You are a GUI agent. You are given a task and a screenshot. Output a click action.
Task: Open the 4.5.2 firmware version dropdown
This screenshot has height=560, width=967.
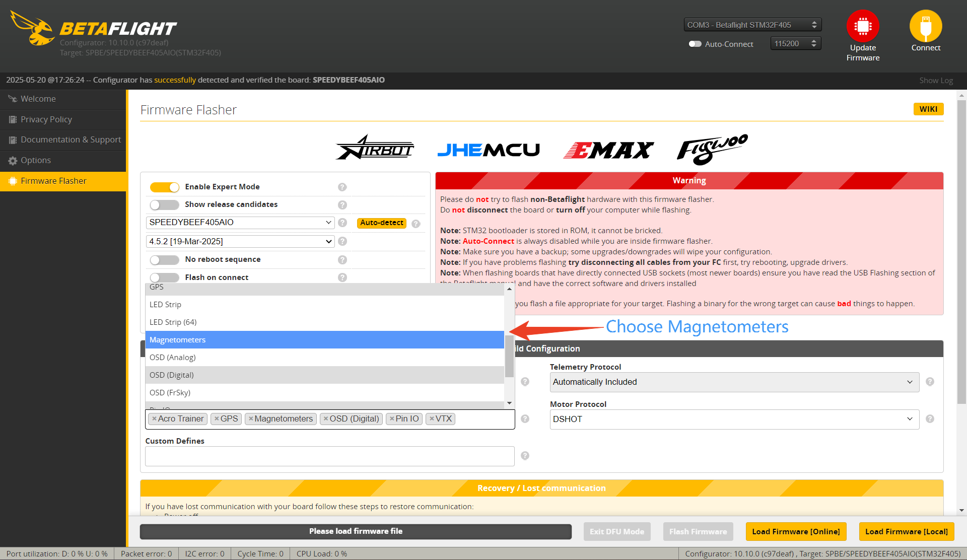click(x=240, y=241)
